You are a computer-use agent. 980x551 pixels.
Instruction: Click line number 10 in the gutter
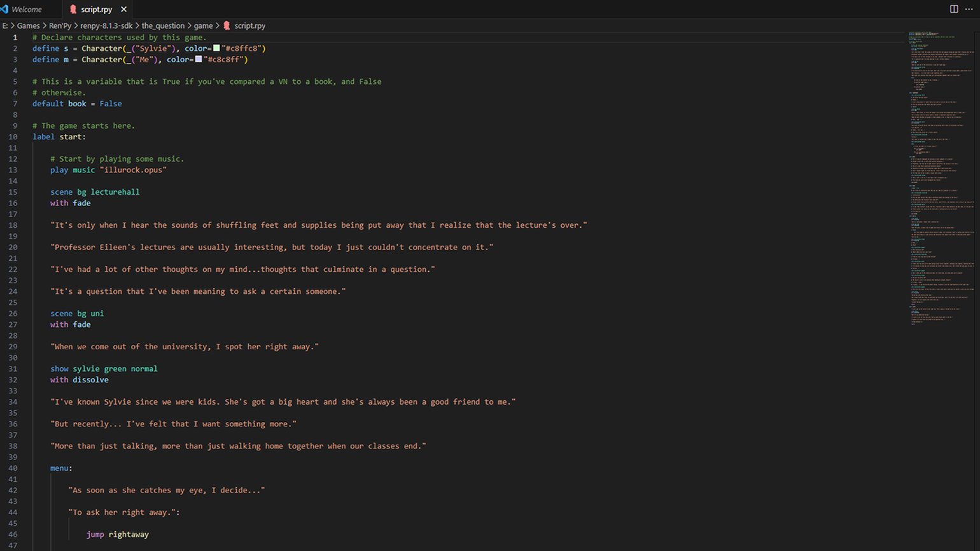coord(13,137)
